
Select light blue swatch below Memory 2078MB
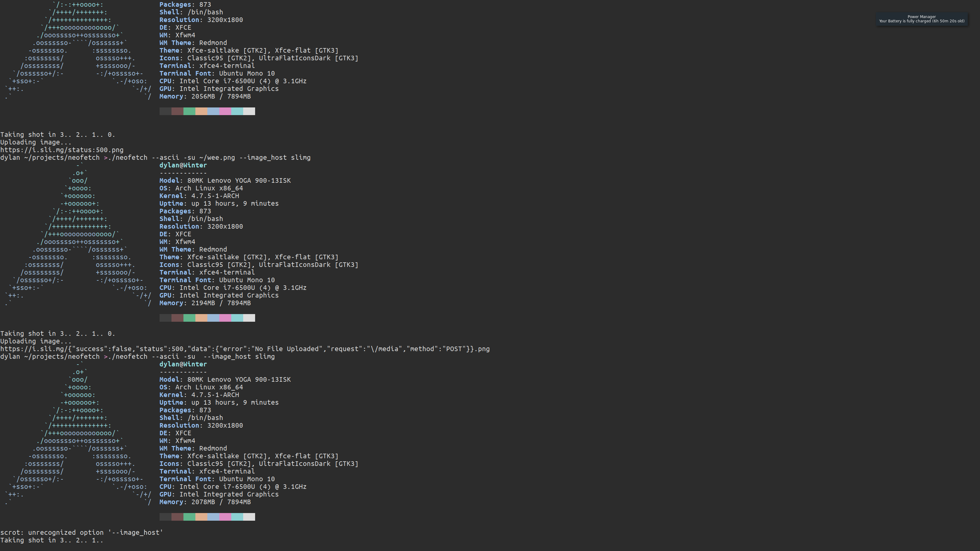213,517
